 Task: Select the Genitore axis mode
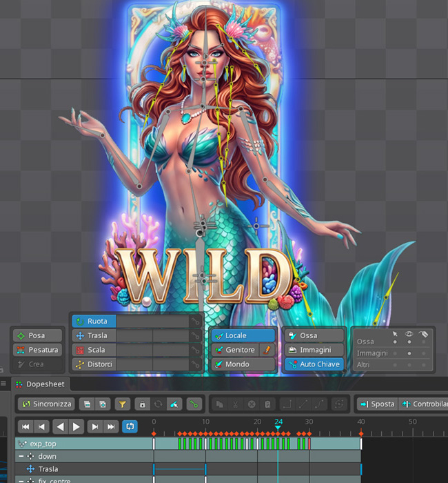[236, 350]
